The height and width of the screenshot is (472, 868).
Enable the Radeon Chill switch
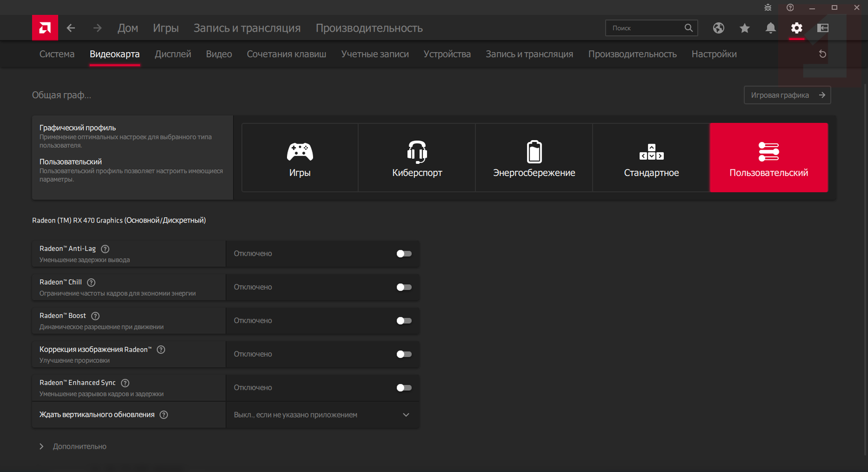pos(404,287)
